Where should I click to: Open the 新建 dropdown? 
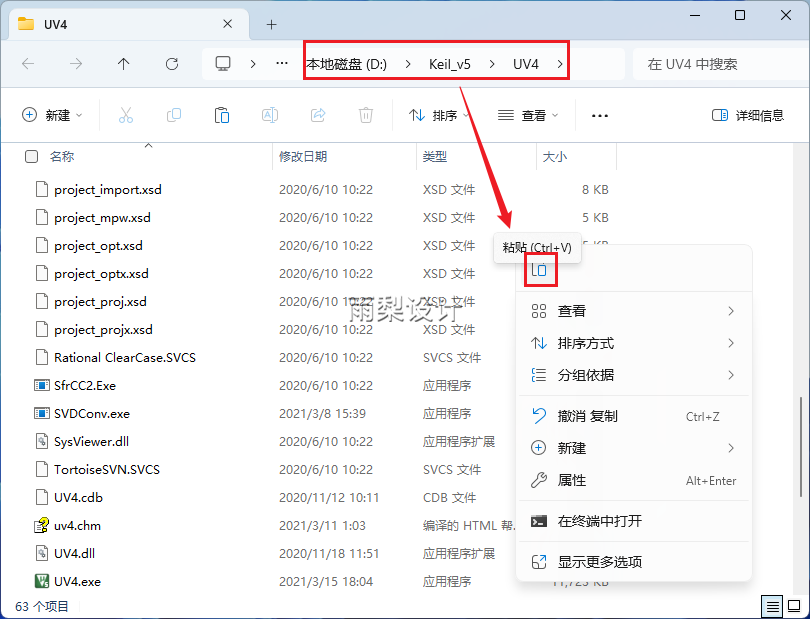pyautogui.click(x=52, y=115)
